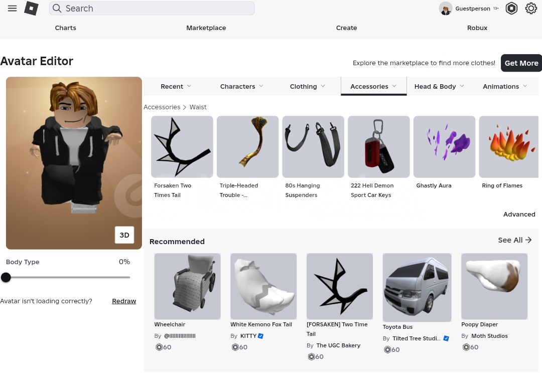Screen dimensions: 542x392
Task: Click the Robux price icon under Wheelchair
Action: click(159, 347)
